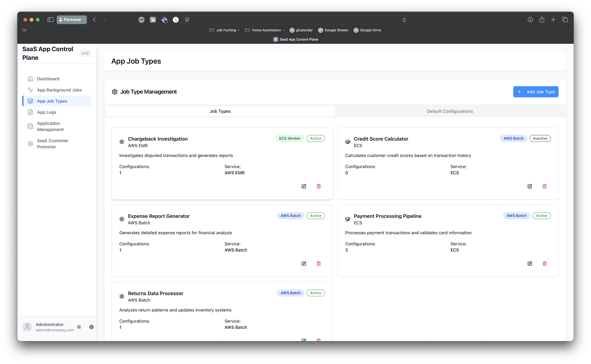This screenshot has height=364, width=591.
Task: Delete the Payment Processing Pipeline job type
Action: tap(544, 264)
